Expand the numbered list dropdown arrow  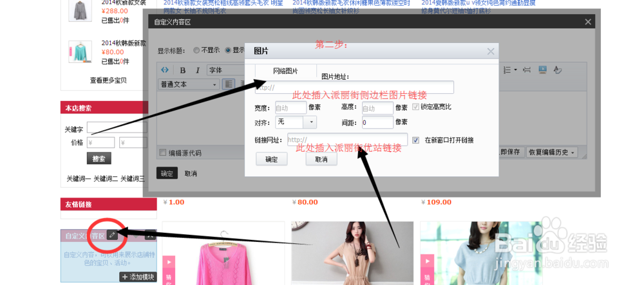pos(515,69)
